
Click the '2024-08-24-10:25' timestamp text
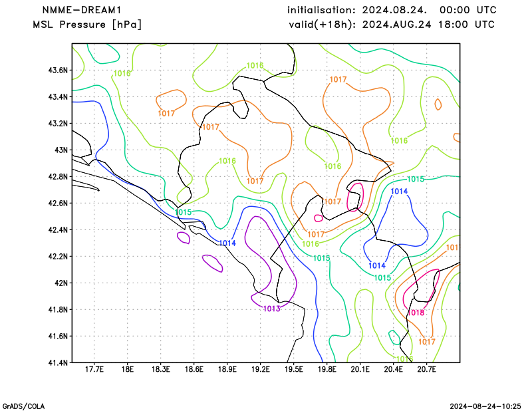coord(485,406)
